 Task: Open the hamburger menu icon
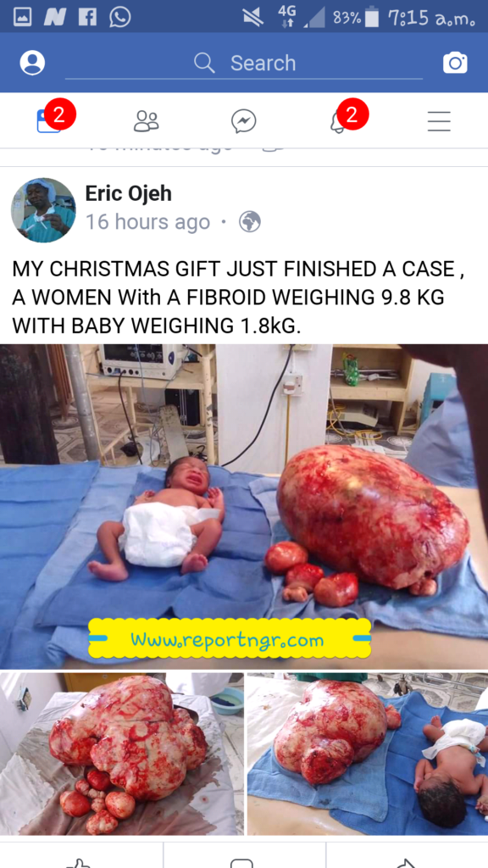(x=439, y=120)
